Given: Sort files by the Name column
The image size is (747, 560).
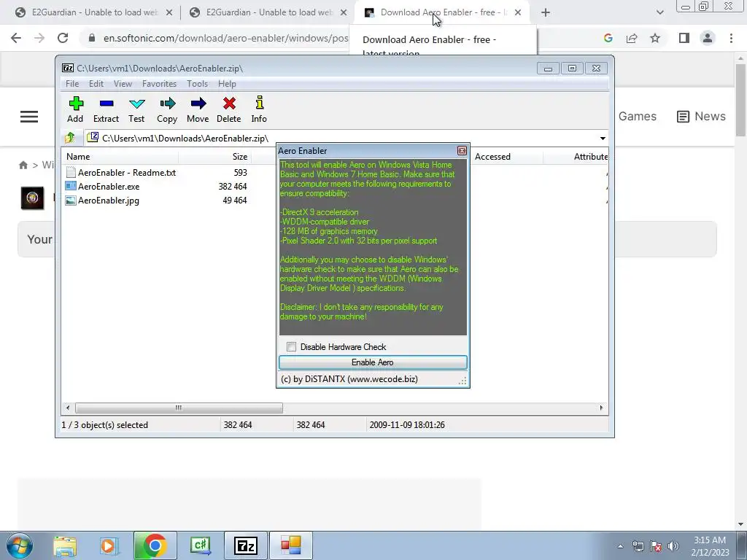Looking at the screenshot, I should pos(120,157).
